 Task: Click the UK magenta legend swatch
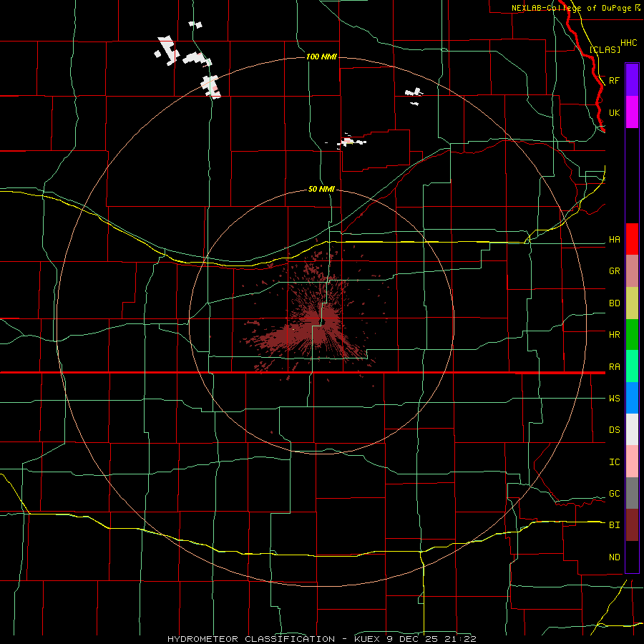coord(632,112)
